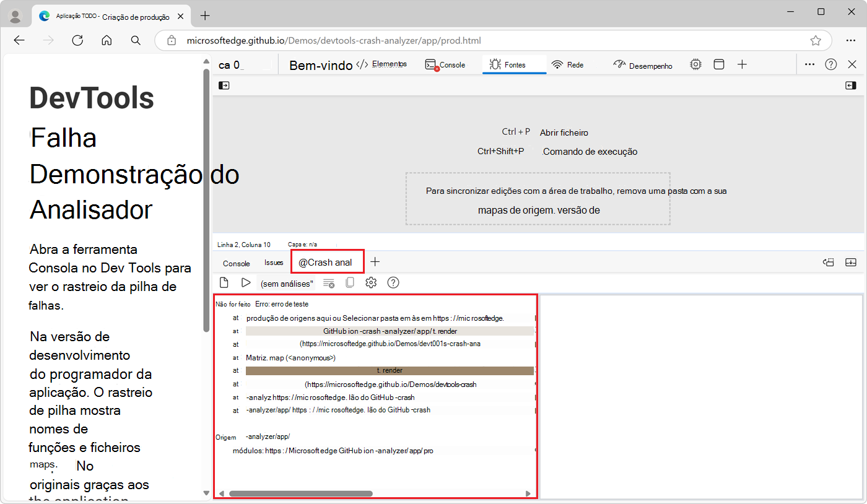
Task: Reload the prod.html page
Action: click(77, 40)
